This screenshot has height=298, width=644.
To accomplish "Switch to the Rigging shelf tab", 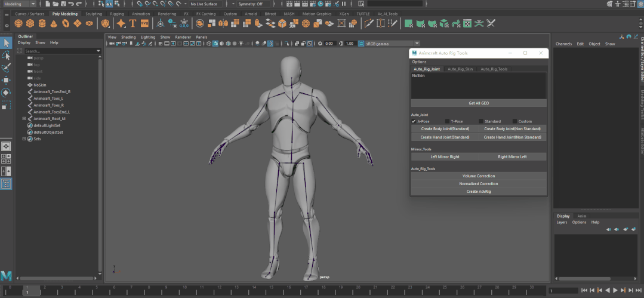I will pyautogui.click(x=117, y=14).
